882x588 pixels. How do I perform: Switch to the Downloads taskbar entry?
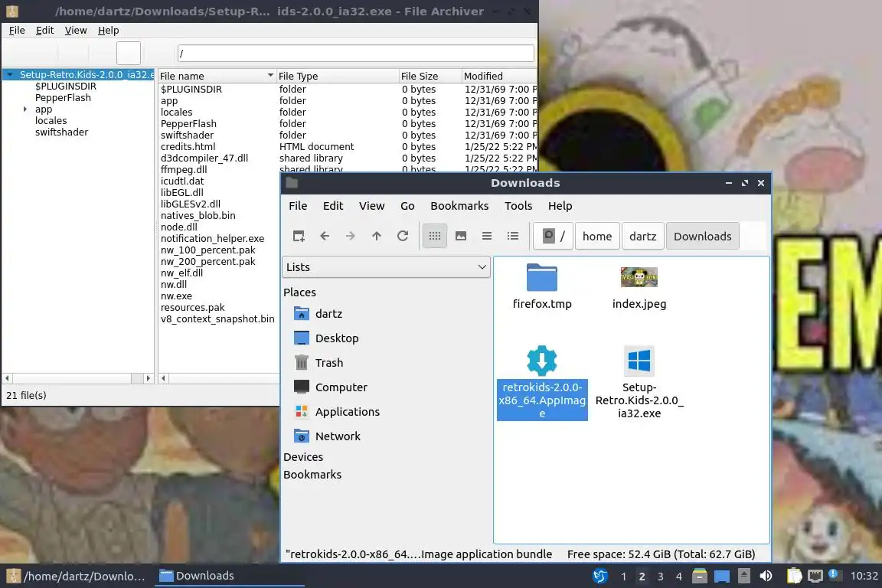point(230,576)
